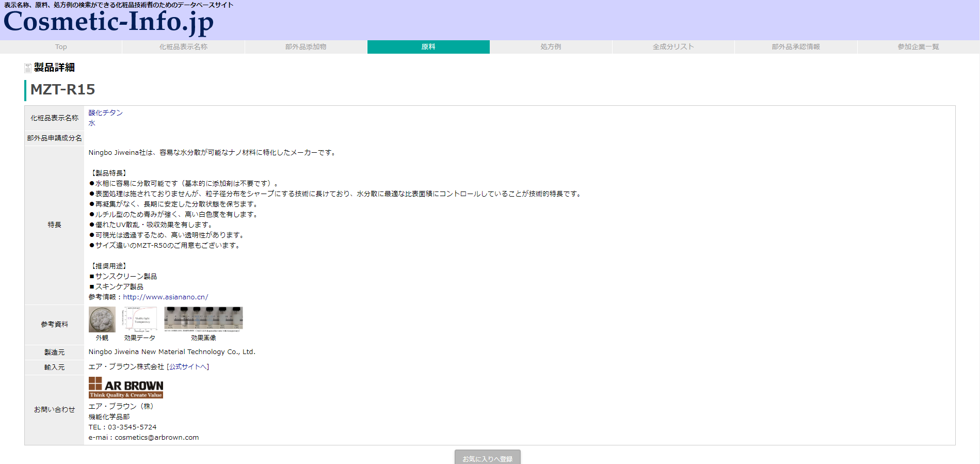Switch to the 化粧品表示名称 tab

pos(183,47)
